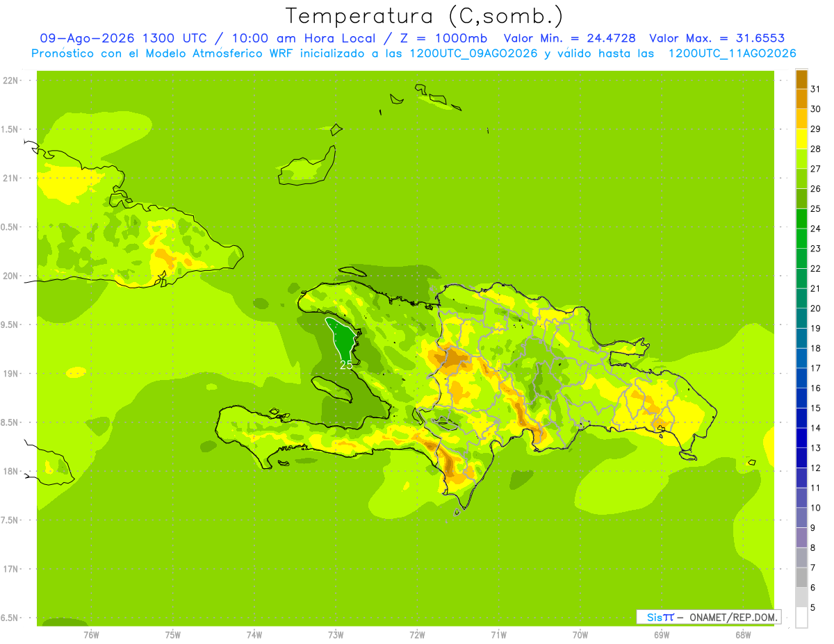834x644 pixels.
Task: Click the dark blue swatch between colorbar labels 13 and 14
Action: 802,438
